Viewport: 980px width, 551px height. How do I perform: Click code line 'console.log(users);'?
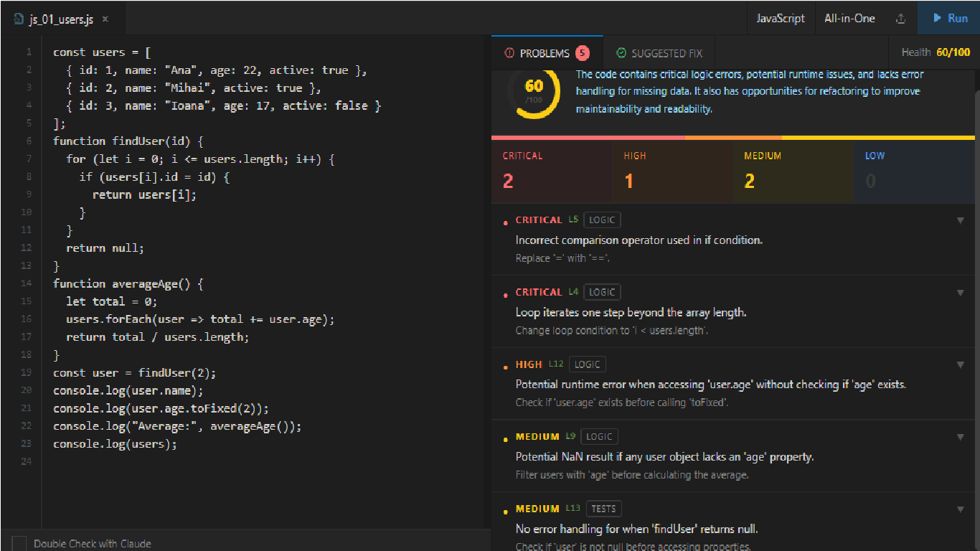tap(115, 444)
